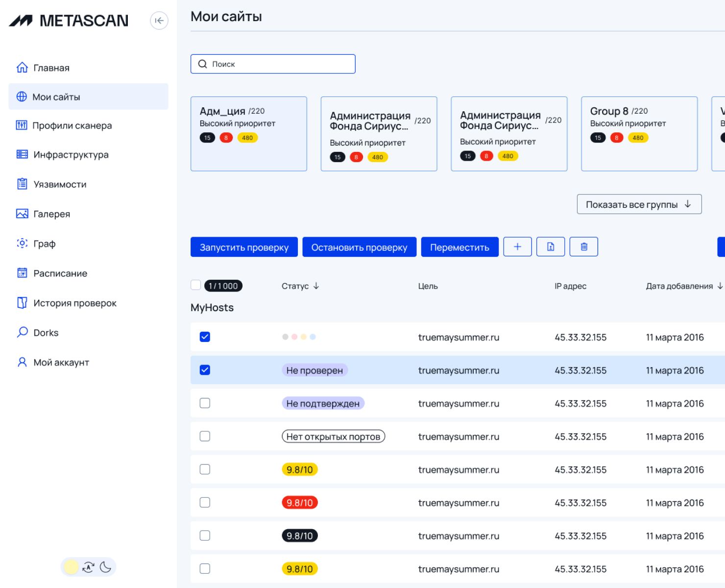Image resolution: width=725 pixels, height=588 pixels.
Task: Collapse the sidebar with the arrow icon
Action: (x=159, y=21)
